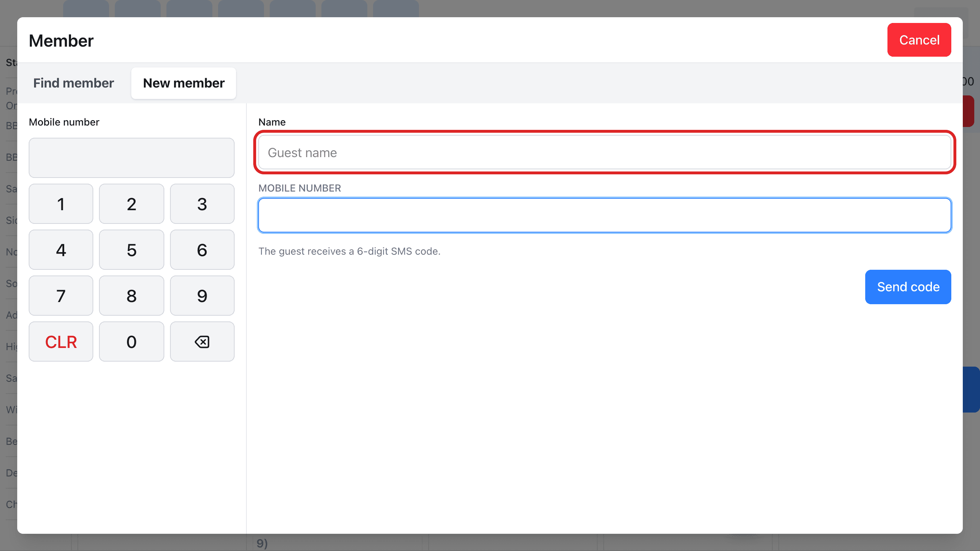Image resolution: width=980 pixels, height=551 pixels.
Task: Tap keypad digit 6
Action: click(202, 250)
